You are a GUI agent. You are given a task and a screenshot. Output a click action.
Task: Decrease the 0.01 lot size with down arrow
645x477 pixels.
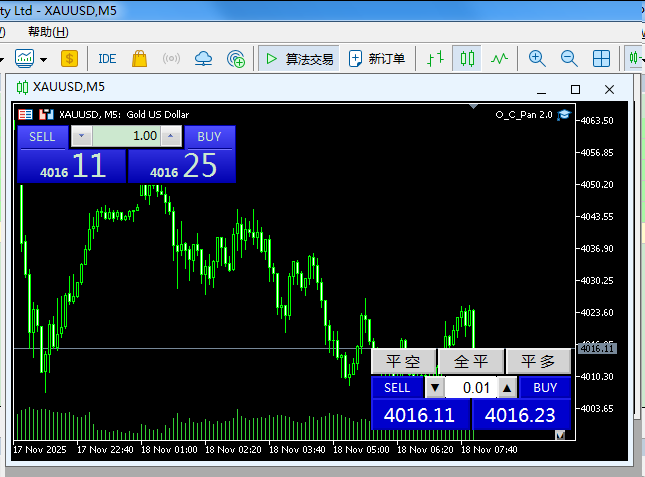(435, 387)
